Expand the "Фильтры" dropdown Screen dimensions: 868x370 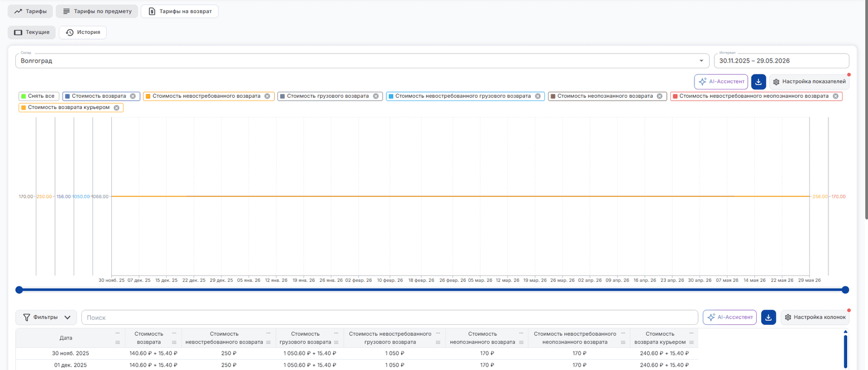46,317
